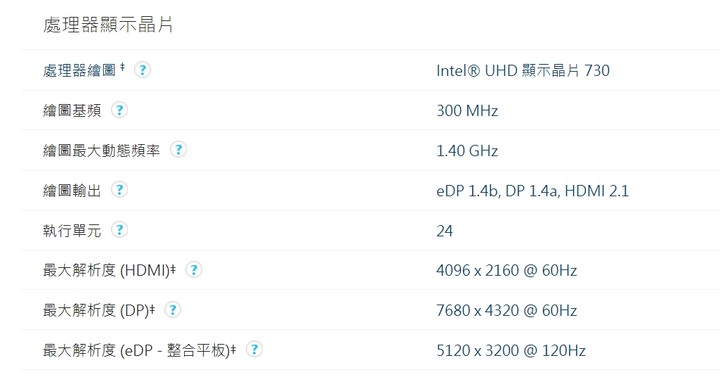
Task: Click the help icon beside 執行單元
Action: click(x=119, y=230)
